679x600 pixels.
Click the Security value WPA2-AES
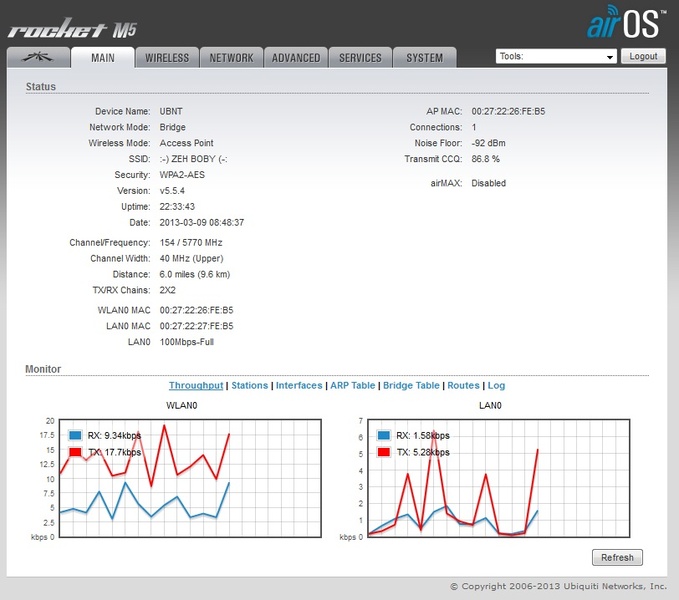pos(182,175)
